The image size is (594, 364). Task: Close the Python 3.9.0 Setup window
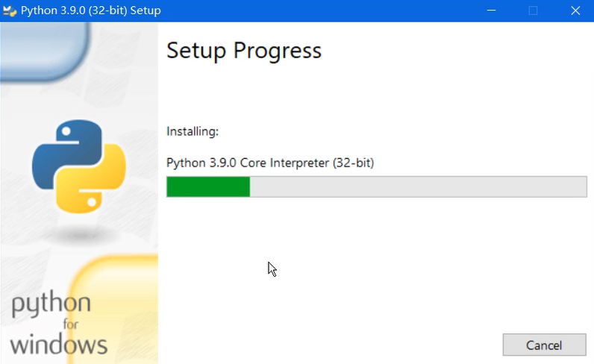click(x=575, y=10)
